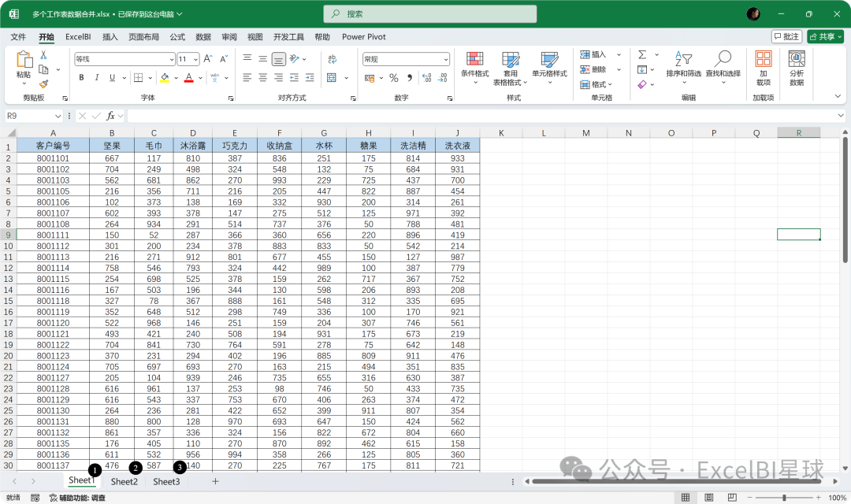The width and height of the screenshot is (851, 504).
Task: Apply the red font color
Action: (189, 78)
